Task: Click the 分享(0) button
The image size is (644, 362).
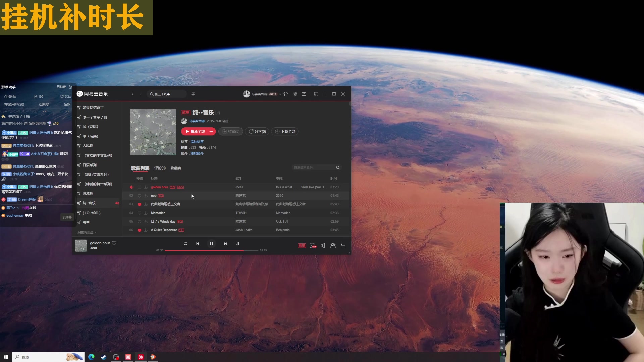Action: coord(257,132)
